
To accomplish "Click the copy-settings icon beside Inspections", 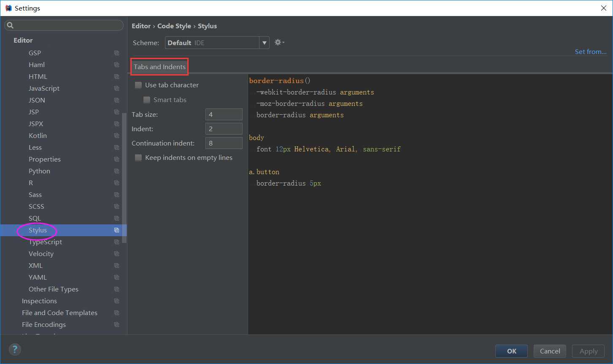I will (116, 301).
